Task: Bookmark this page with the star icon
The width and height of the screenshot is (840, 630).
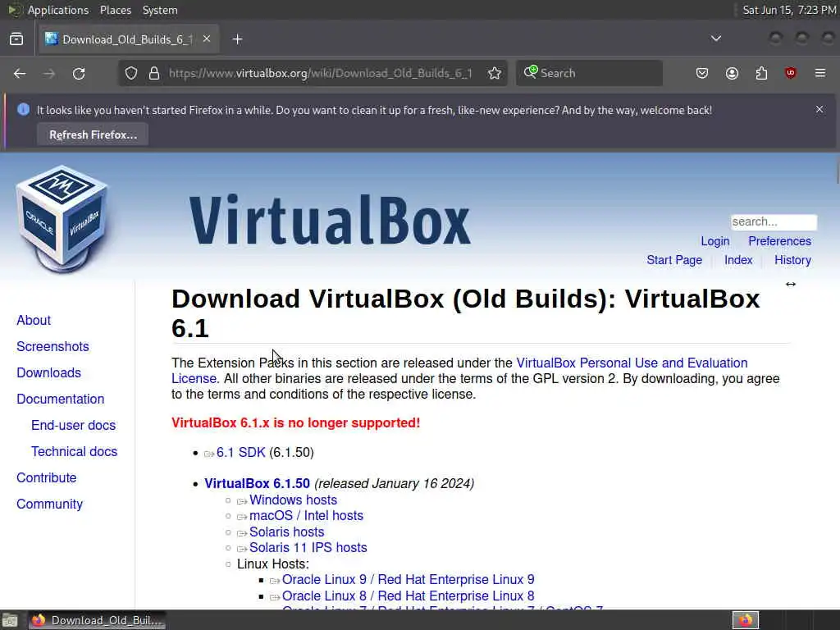Action: pyautogui.click(x=495, y=73)
